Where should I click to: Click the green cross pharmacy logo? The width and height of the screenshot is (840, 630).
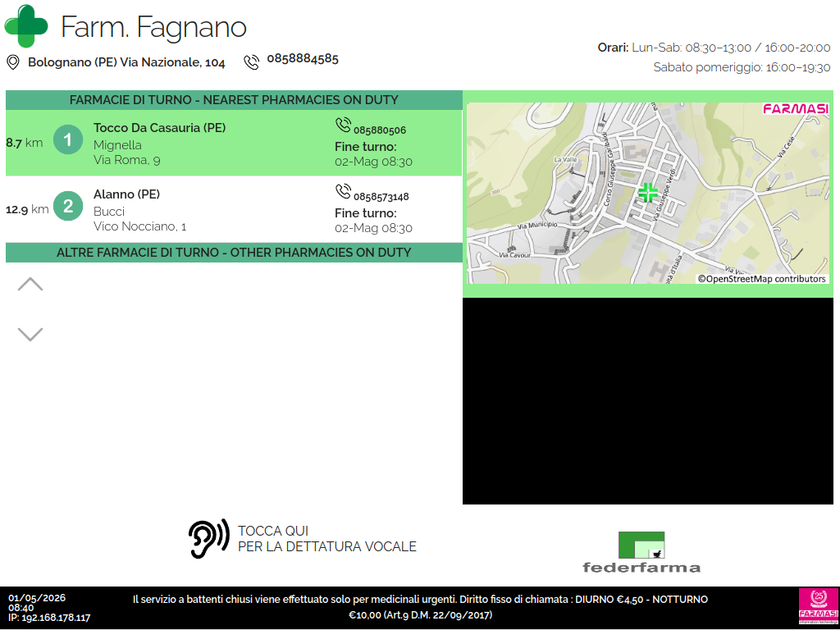[25, 25]
